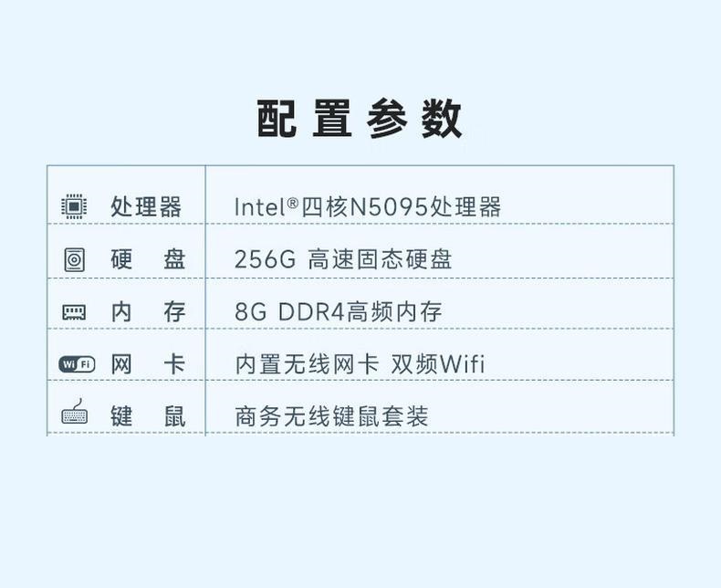721x588 pixels.
Task: Click the 8G DDR4高频内存 text
Action: coord(338,311)
